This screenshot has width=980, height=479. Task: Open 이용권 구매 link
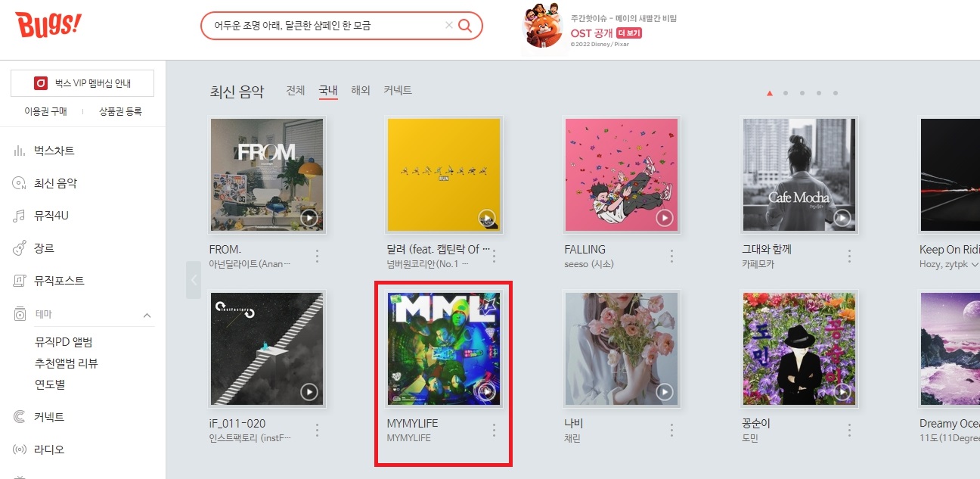tap(45, 111)
